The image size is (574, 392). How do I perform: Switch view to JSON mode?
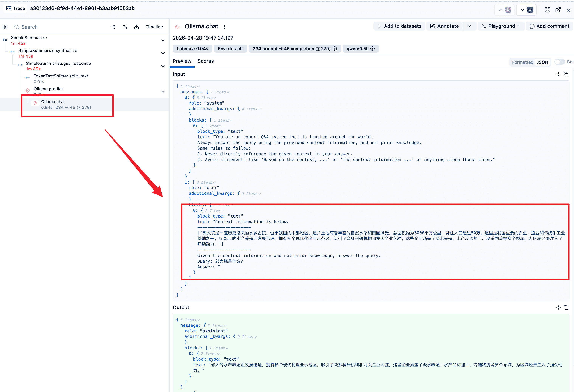pyautogui.click(x=542, y=62)
